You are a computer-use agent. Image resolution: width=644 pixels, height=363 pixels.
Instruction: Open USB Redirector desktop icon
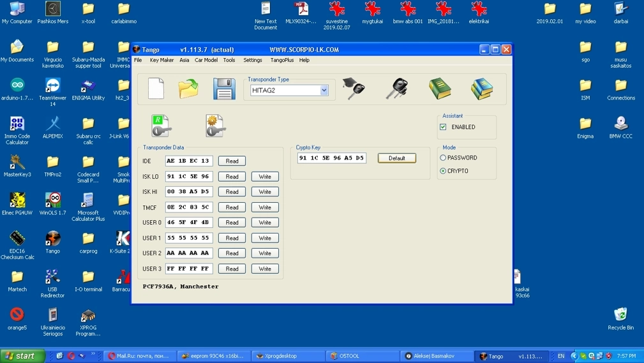52,283
